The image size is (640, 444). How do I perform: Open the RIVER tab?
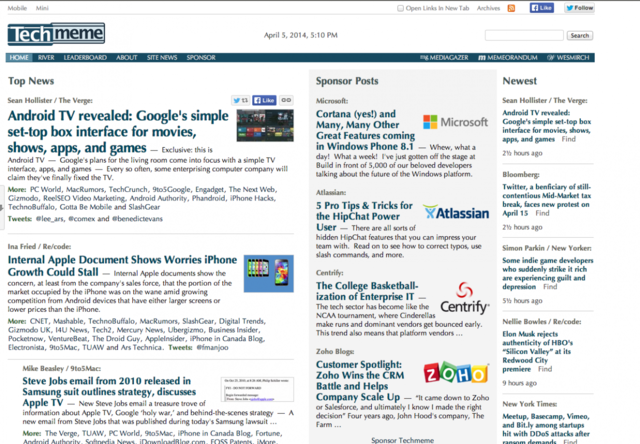46,58
